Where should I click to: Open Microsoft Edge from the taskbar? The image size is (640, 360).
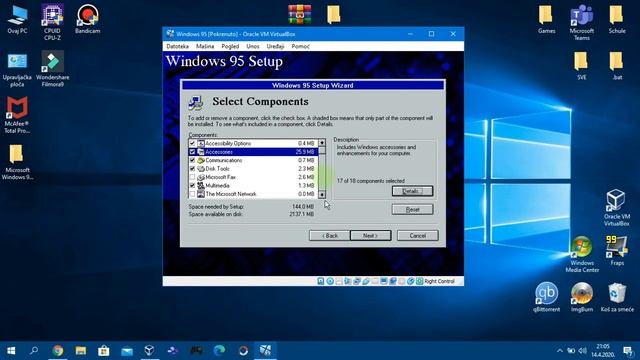[x=220, y=351]
